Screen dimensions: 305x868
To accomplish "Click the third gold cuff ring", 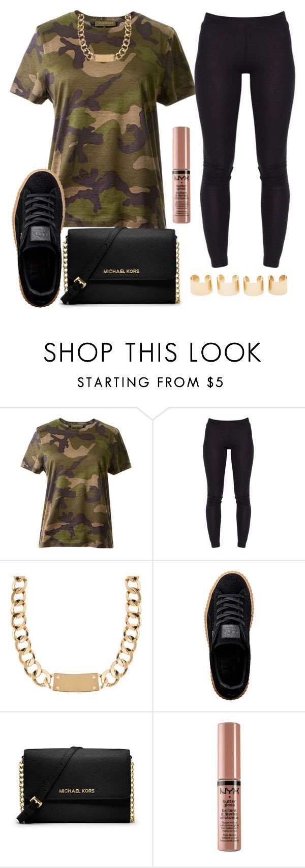I will pos(253,285).
